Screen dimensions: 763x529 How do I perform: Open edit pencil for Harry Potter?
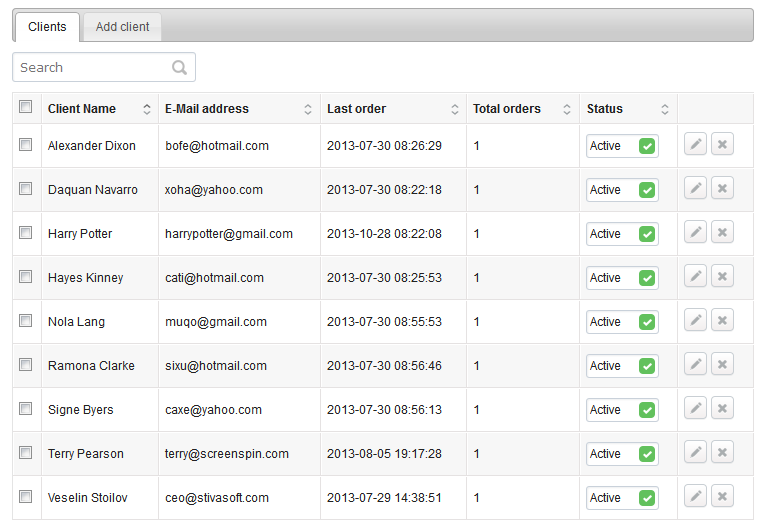point(695,232)
